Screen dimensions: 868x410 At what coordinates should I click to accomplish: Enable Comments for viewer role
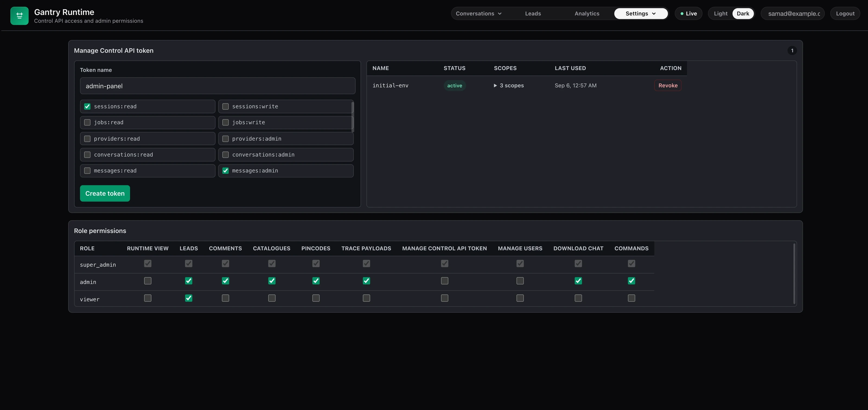point(225,298)
